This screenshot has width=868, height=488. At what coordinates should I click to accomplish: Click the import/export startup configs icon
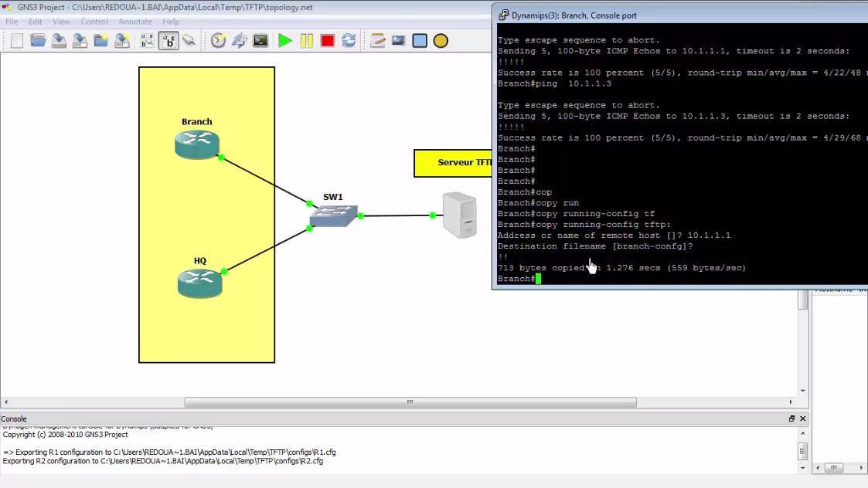point(239,40)
